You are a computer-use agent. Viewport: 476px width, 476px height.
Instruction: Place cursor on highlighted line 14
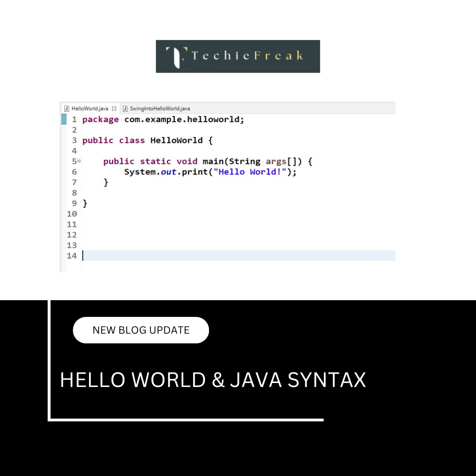(238, 256)
